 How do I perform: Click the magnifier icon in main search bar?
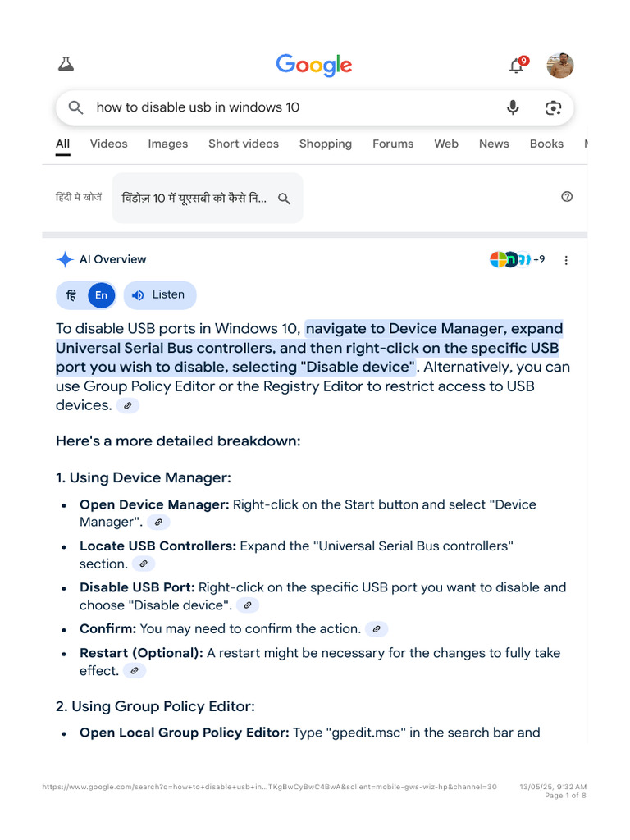pos(75,107)
